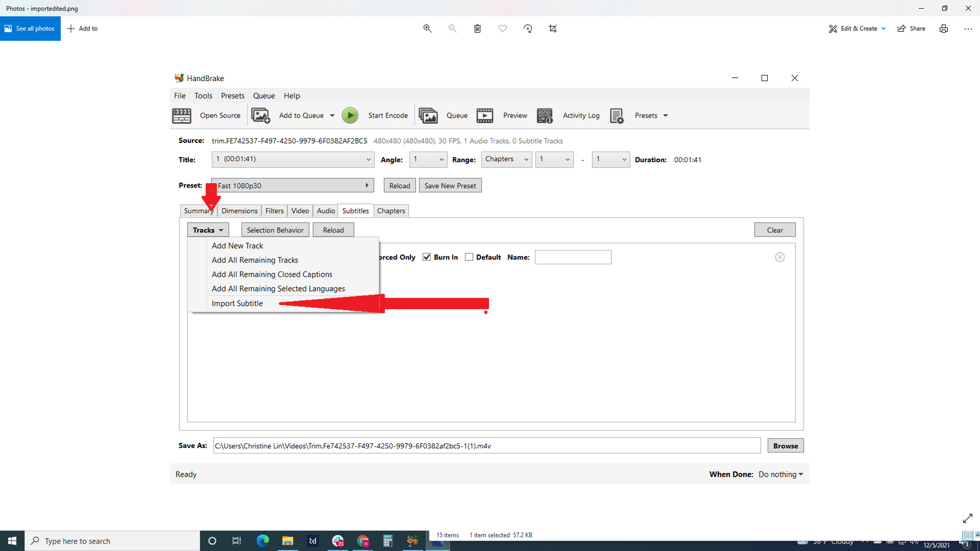The width and height of the screenshot is (980, 551).
Task: Open the Tools menu
Action: coord(203,96)
